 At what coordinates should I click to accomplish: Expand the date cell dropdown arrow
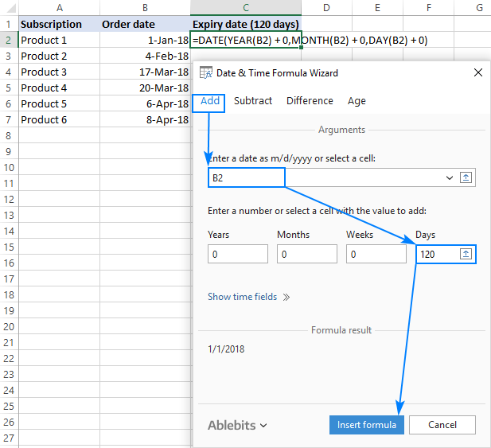[450, 178]
